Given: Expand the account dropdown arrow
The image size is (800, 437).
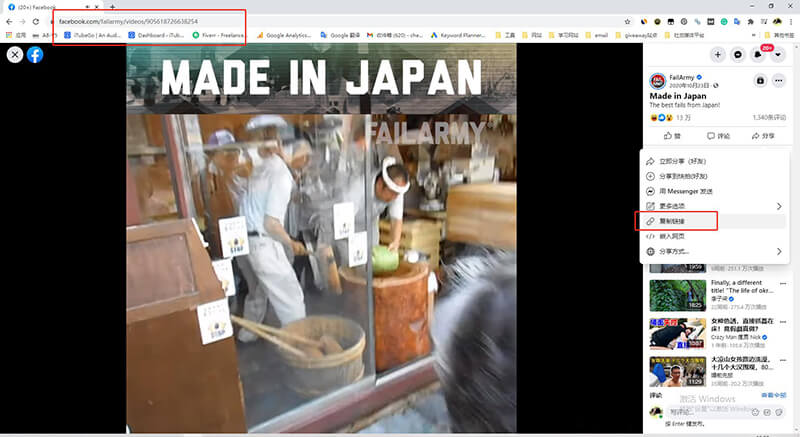Looking at the screenshot, I should [778, 55].
